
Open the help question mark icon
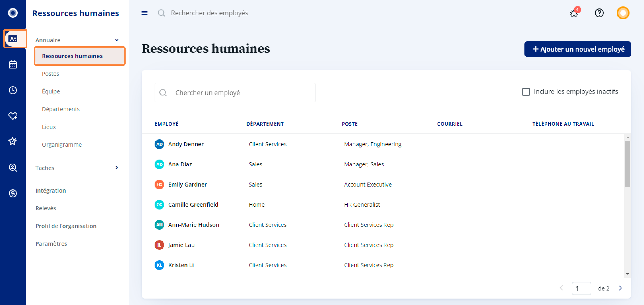click(599, 13)
